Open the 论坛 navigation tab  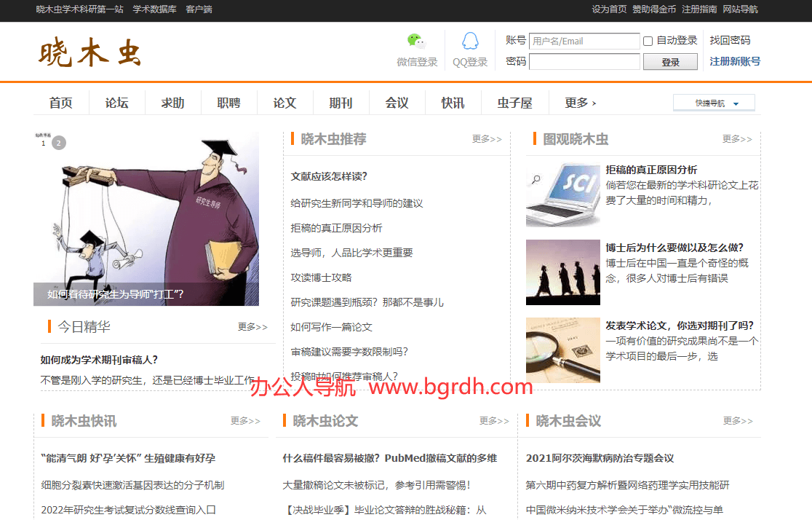coord(116,103)
